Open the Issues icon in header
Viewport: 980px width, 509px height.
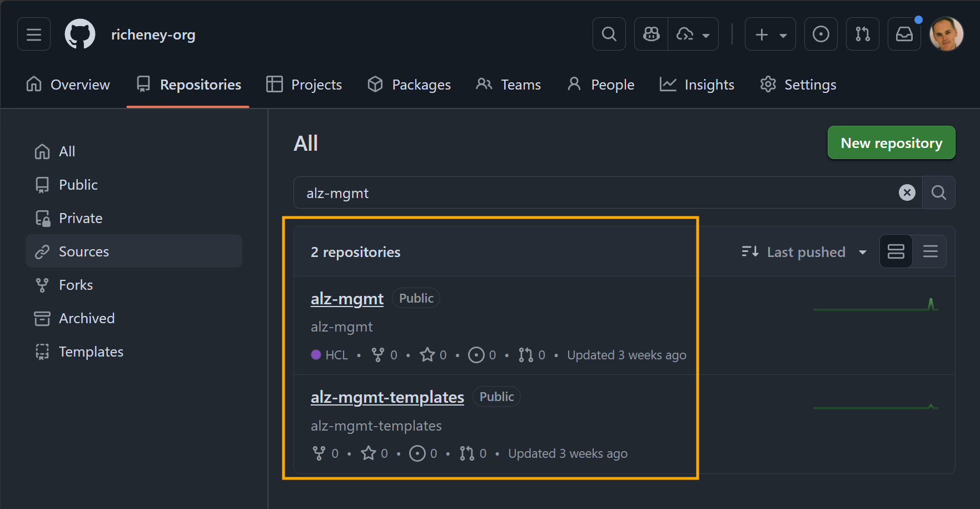click(820, 34)
